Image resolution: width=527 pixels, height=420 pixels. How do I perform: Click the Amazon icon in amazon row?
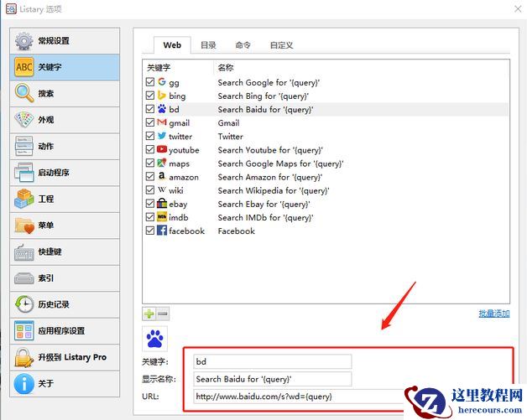(162, 176)
